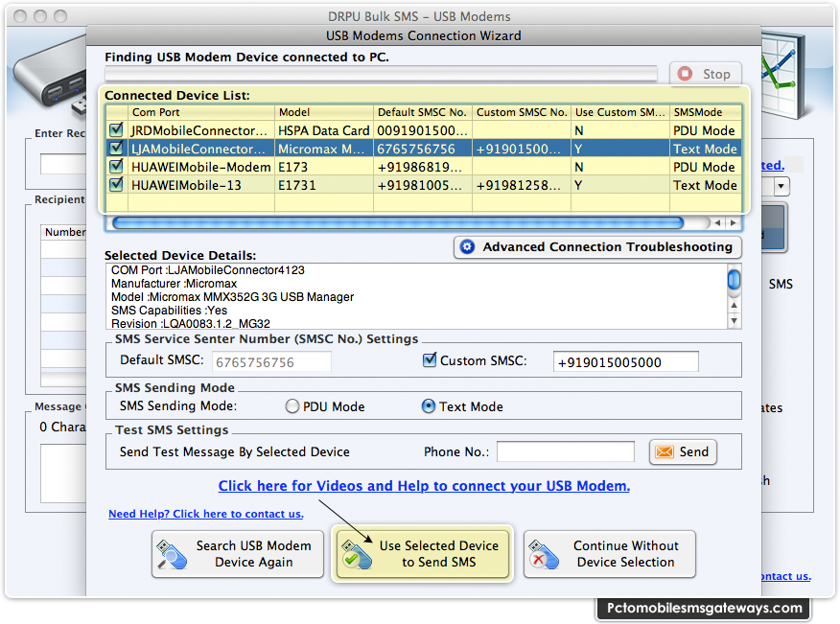Click the modem search progress bar

click(381, 74)
